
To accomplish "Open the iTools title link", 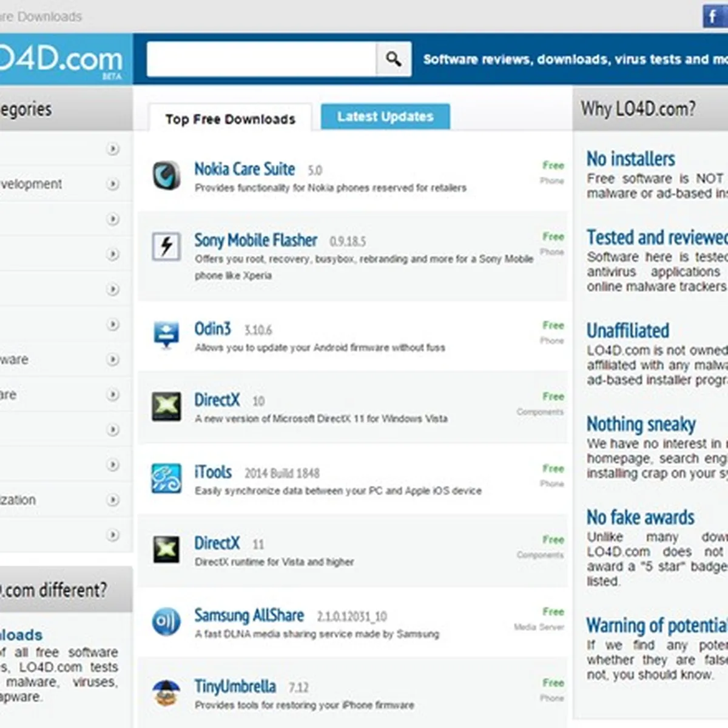I will click(x=213, y=472).
